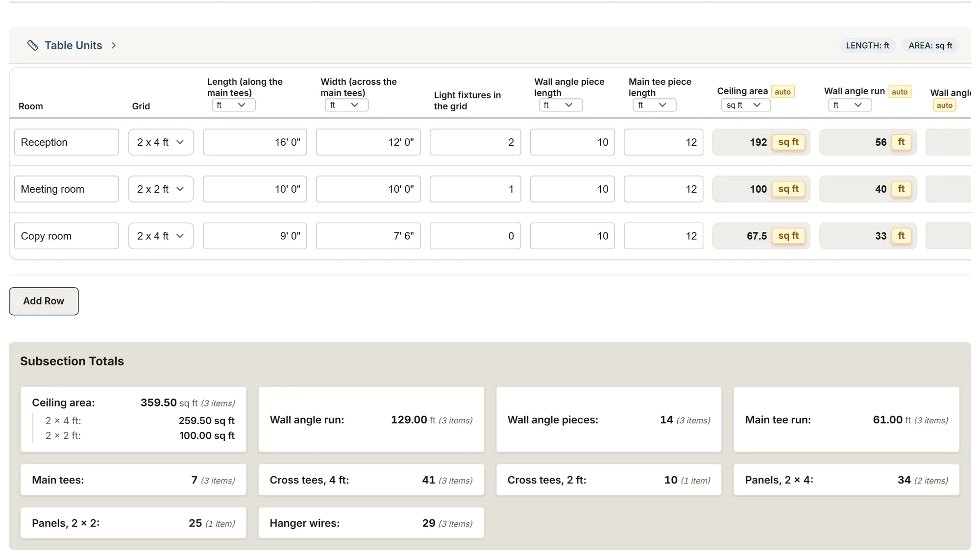Click Reception ceiling area 192 sq ft value
Image resolution: width=980 pixels, height=558 pixels.
click(761, 142)
